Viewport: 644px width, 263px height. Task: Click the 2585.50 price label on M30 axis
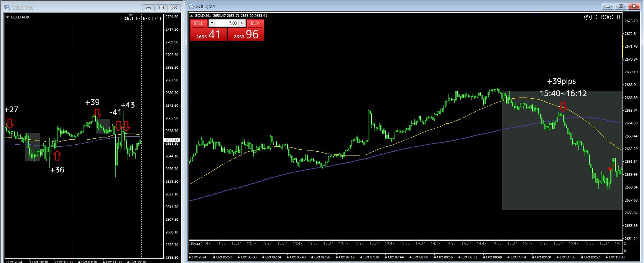coord(172,258)
